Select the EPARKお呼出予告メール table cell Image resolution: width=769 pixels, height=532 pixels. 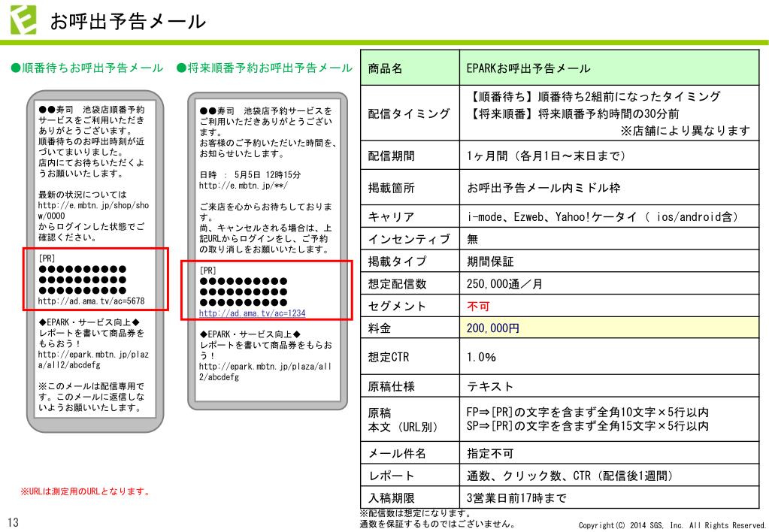(x=609, y=68)
